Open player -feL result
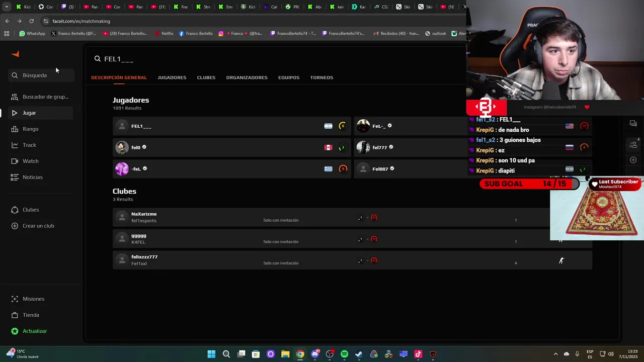This screenshot has height=362, width=644. click(x=232, y=169)
